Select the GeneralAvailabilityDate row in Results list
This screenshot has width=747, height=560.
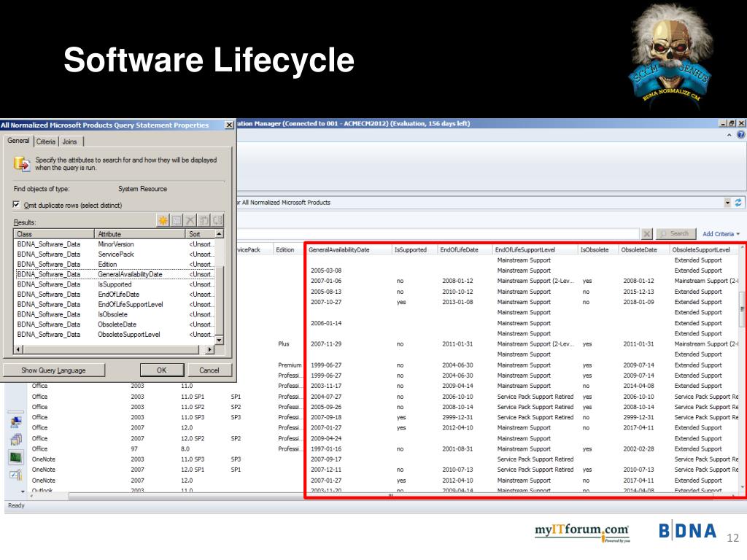pos(115,274)
